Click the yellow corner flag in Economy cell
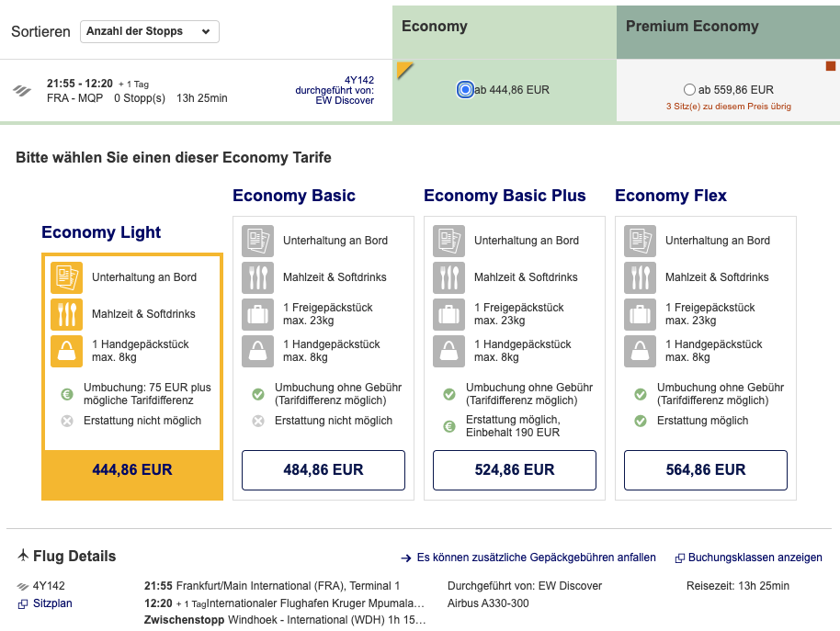The width and height of the screenshot is (840, 631). click(x=403, y=69)
